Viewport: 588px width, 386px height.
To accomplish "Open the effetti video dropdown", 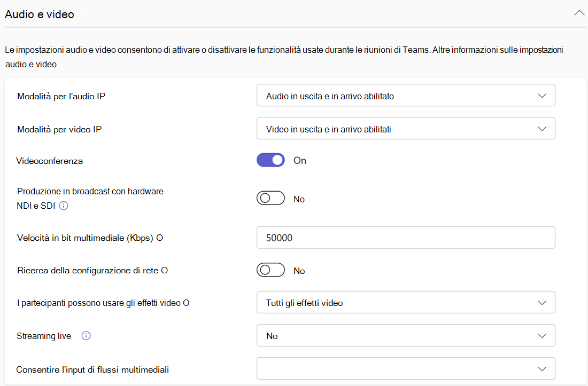I will pyautogui.click(x=406, y=303).
